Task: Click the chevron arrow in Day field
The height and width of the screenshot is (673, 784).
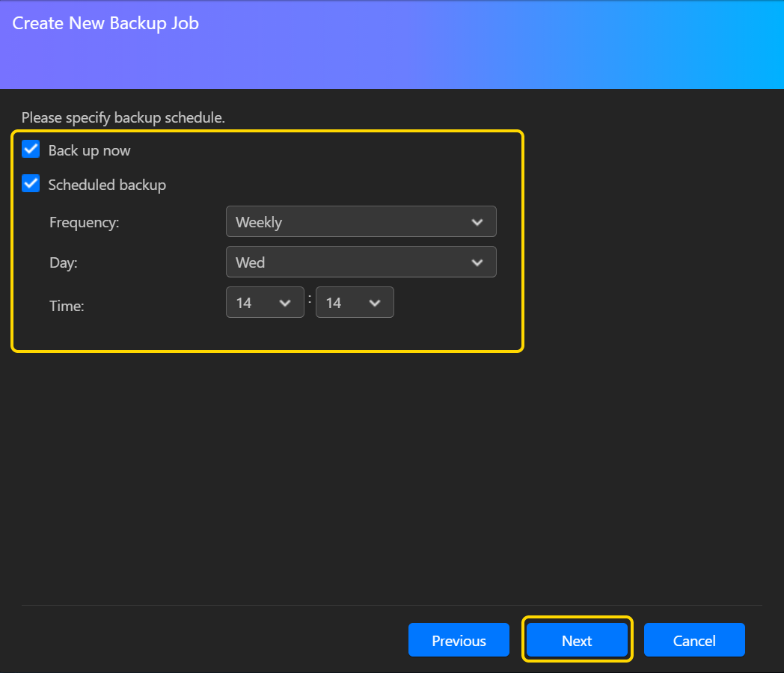Action: 477,262
